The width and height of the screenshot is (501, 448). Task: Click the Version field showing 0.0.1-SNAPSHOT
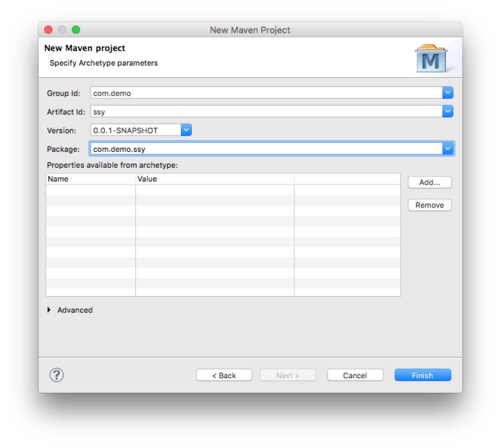pos(136,130)
